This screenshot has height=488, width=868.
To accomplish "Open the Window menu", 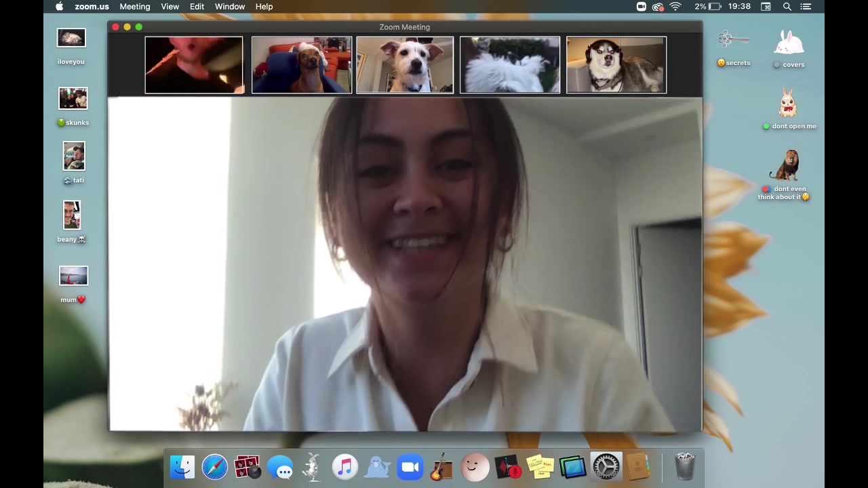I will pos(229,7).
